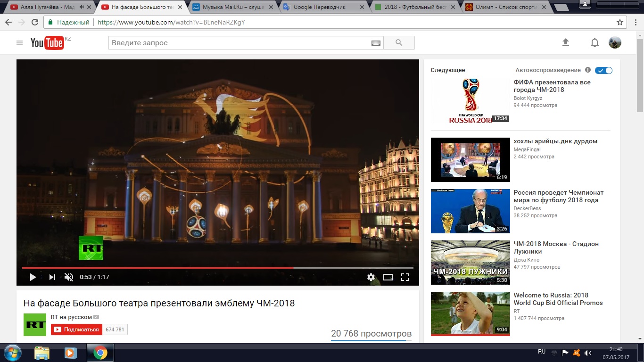
Task: Switch the RU input language indicator
Action: tap(542, 352)
